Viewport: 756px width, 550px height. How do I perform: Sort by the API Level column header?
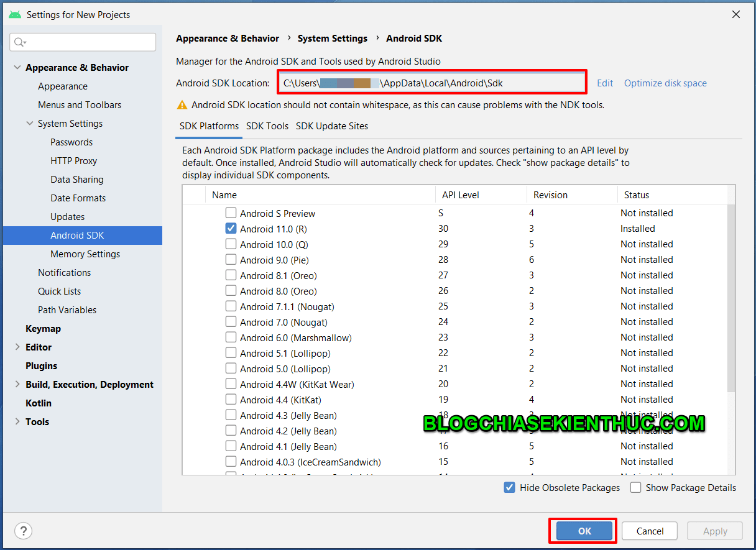tap(481, 195)
